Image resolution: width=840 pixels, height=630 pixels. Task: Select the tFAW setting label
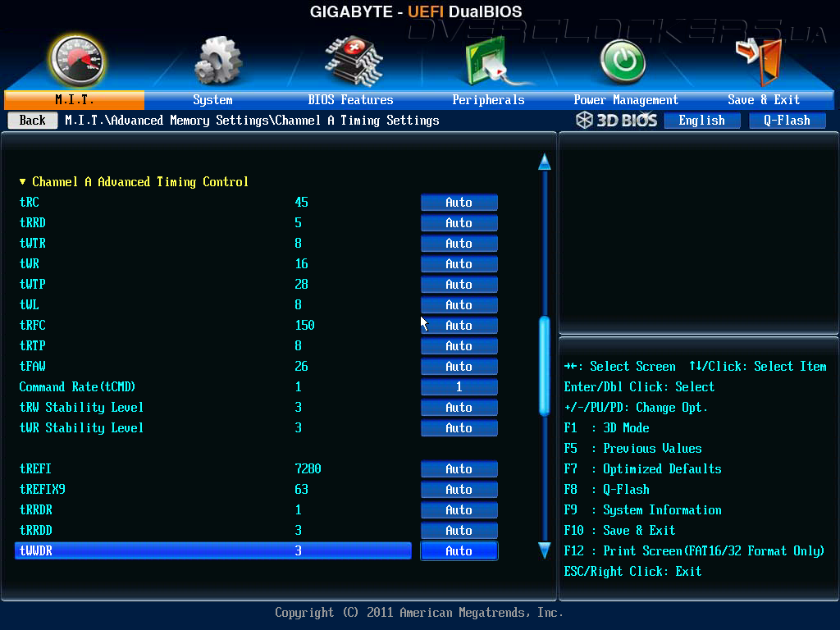[32, 367]
